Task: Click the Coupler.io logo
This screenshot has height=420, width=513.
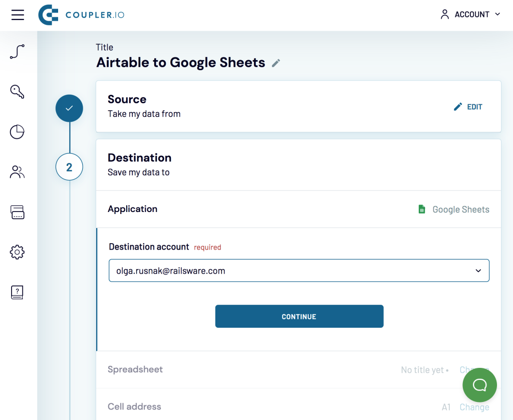Action: click(x=81, y=15)
